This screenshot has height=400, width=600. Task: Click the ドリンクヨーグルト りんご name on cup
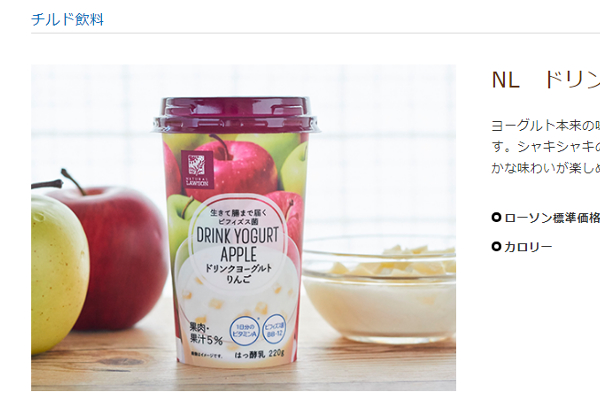pos(238,273)
